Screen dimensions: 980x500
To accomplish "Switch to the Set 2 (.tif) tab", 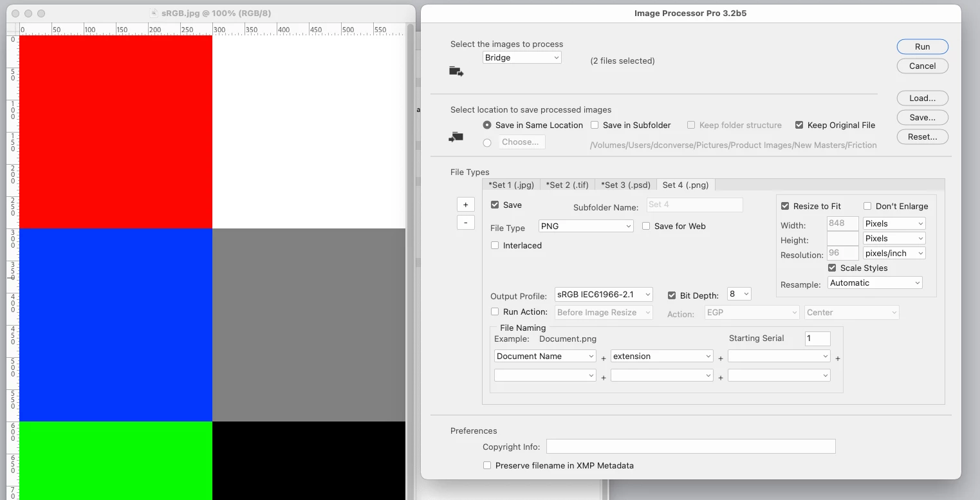I will tap(567, 185).
